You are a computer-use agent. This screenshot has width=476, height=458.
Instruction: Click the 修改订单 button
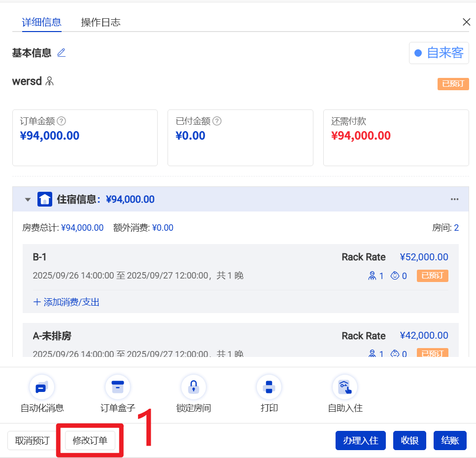point(90,440)
